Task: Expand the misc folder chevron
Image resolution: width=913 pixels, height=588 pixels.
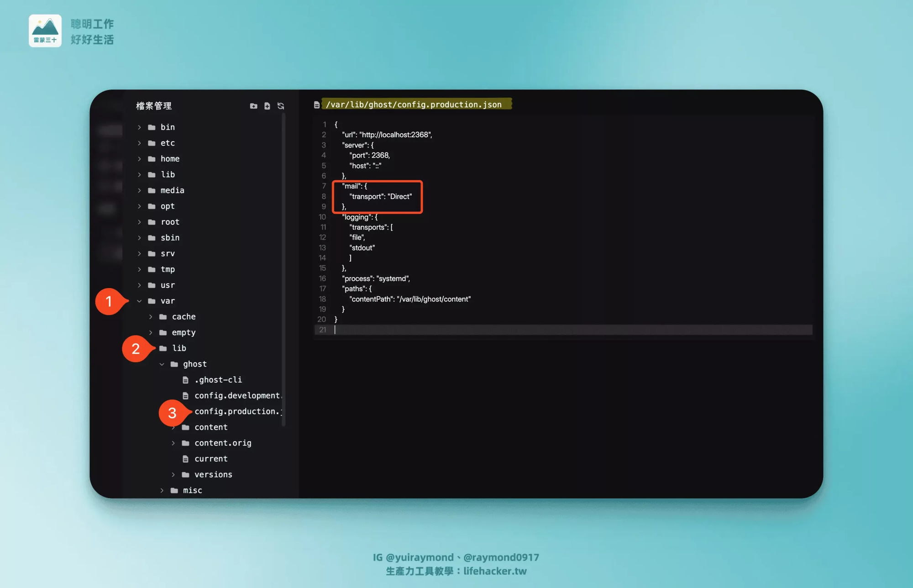Action: [x=162, y=490]
